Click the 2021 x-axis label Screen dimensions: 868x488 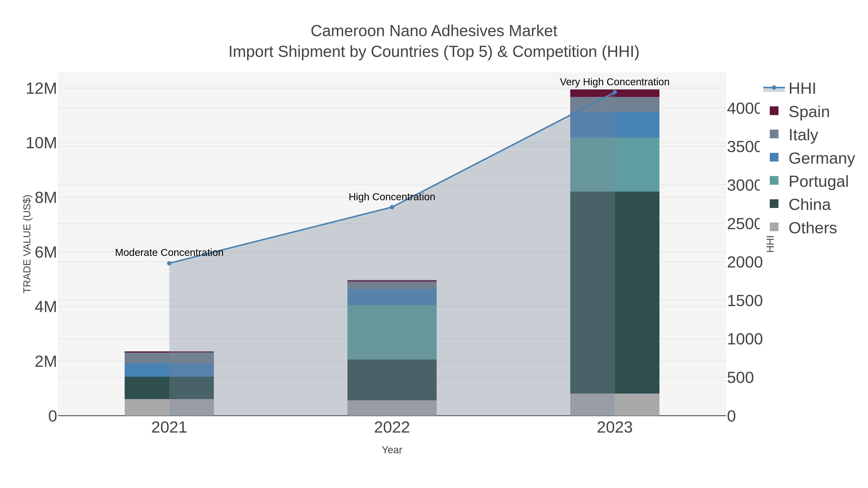[169, 428]
